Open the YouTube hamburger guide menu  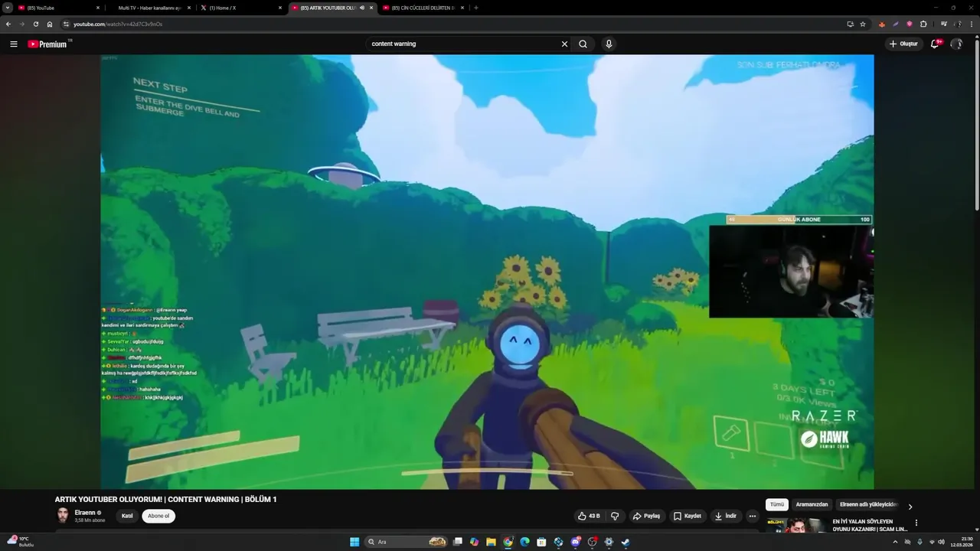14,44
